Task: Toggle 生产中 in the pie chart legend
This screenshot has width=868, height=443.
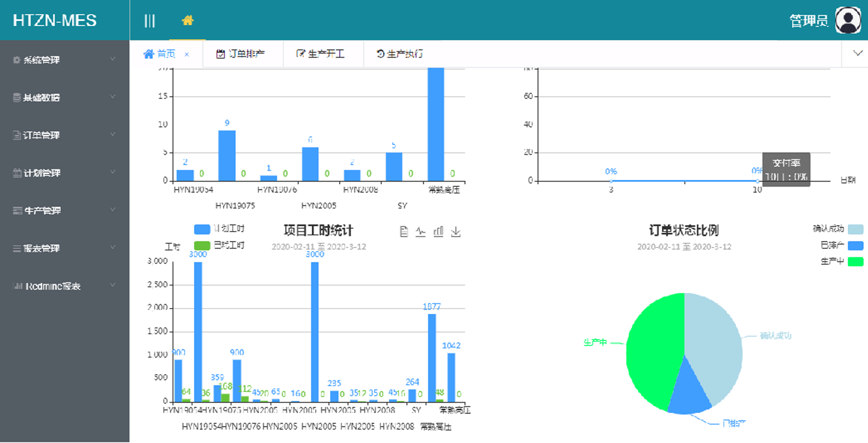Action: tap(855, 262)
